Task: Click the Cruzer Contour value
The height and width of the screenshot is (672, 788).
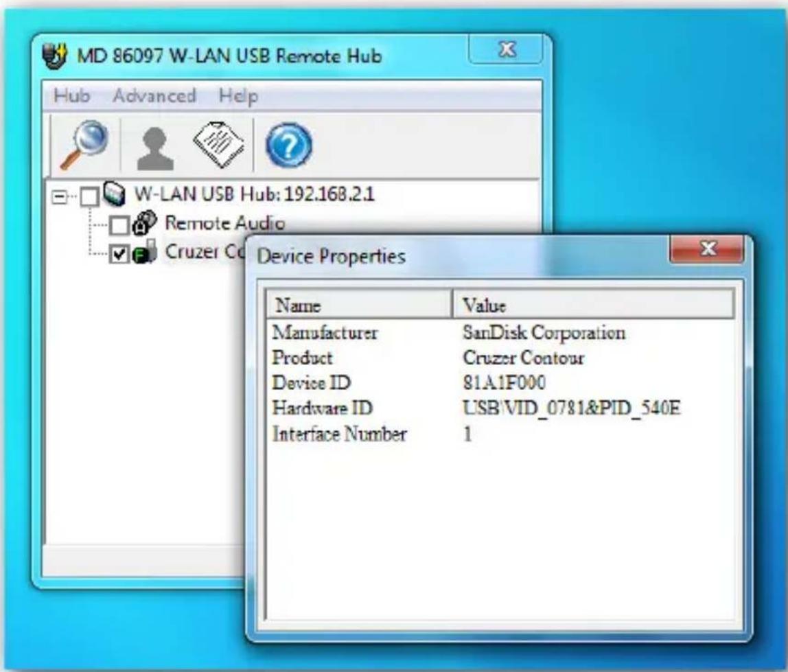Action: tap(523, 358)
